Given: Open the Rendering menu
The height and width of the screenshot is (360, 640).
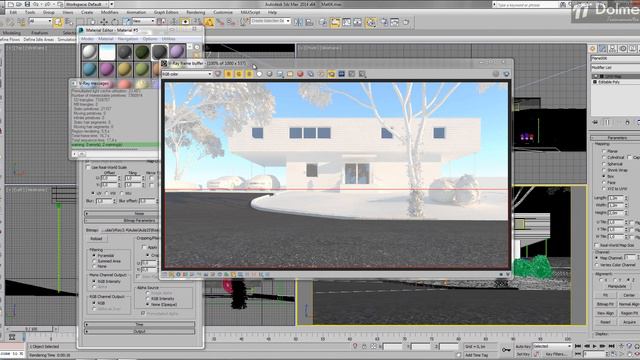Looking at the screenshot, I should pyautogui.click(x=196, y=12).
